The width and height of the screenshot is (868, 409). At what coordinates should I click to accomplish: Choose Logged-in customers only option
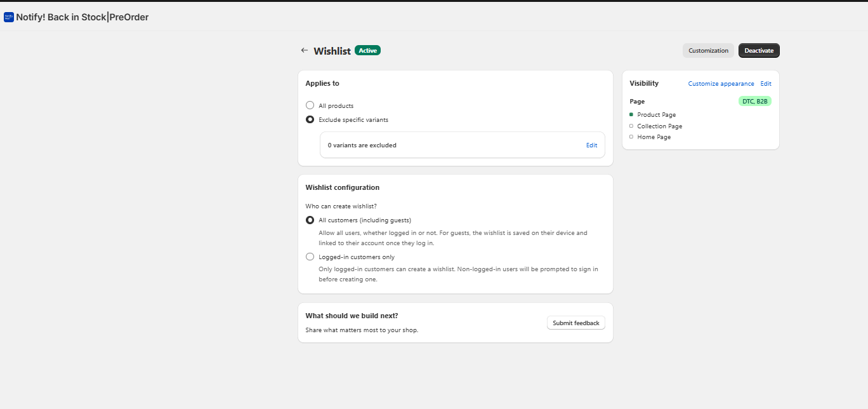pyautogui.click(x=310, y=257)
